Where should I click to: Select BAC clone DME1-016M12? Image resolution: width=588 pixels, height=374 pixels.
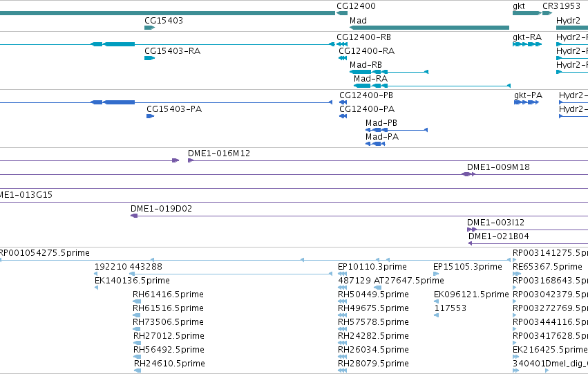tap(219, 153)
